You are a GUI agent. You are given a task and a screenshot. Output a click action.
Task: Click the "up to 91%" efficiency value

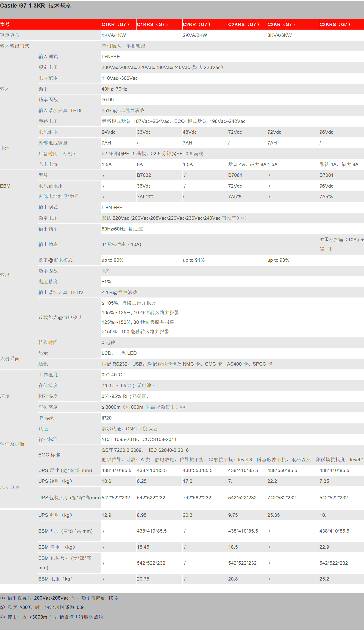(194, 260)
